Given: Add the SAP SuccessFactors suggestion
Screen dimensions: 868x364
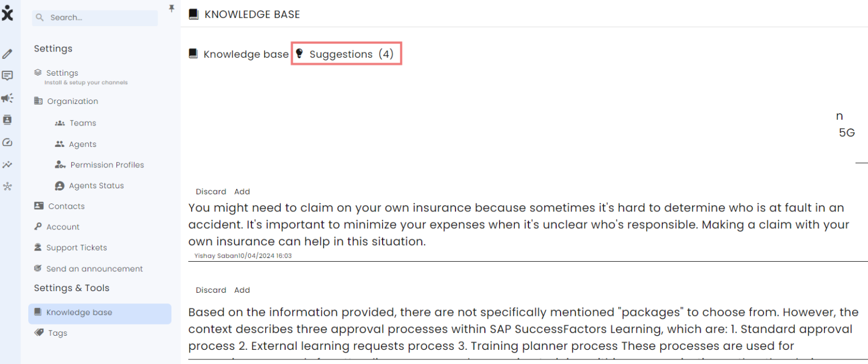Looking at the screenshot, I should click(242, 290).
